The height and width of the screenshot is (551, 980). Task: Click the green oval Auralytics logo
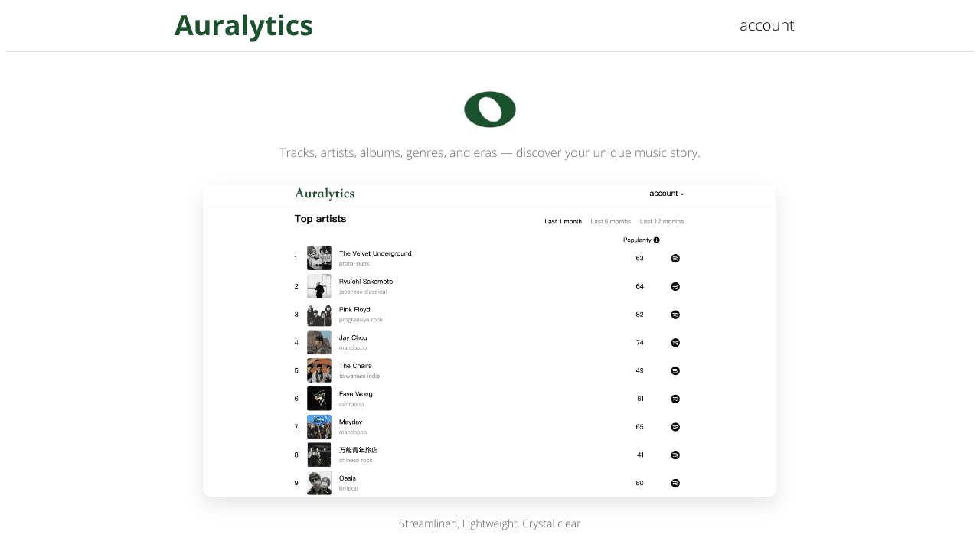[490, 109]
